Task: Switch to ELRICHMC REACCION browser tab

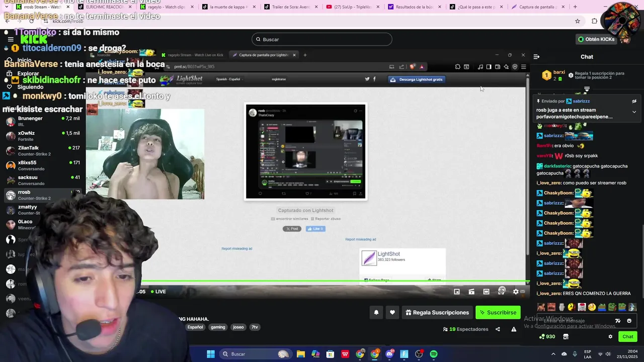Action: coord(104,7)
